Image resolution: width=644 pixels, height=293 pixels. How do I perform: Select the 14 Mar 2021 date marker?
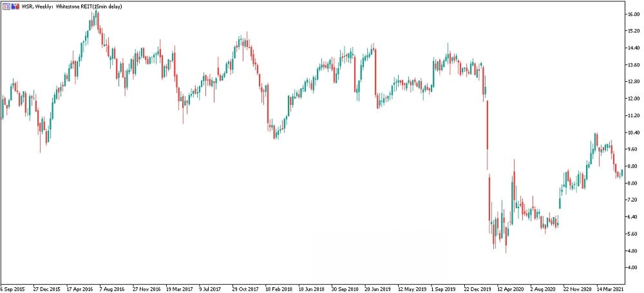[610, 289]
